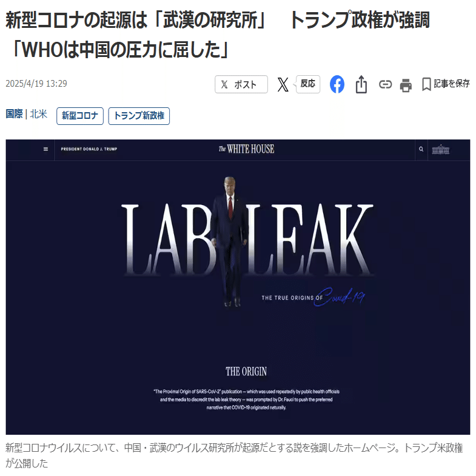The width and height of the screenshot is (476, 476).
Task: Click the White House building logo icon
Action: (x=440, y=150)
